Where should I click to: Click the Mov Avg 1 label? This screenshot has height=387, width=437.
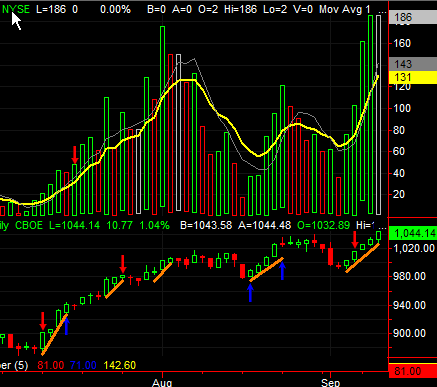(345, 9)
